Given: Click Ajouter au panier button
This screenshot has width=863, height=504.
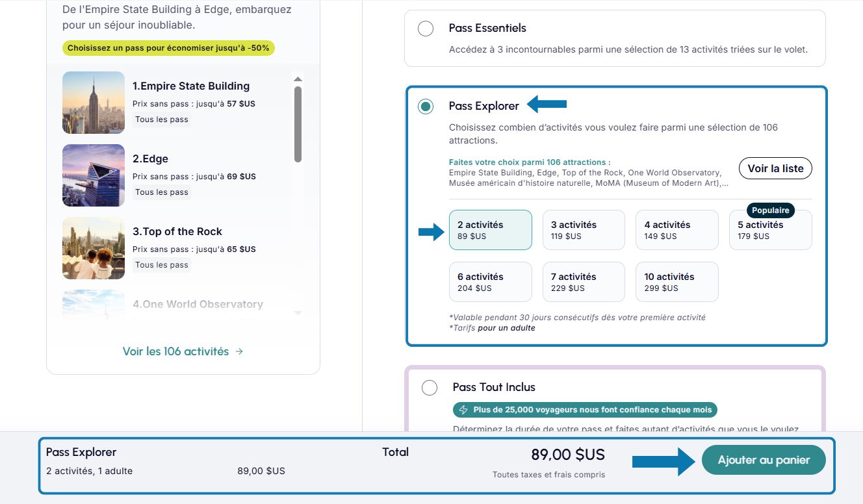Looking at the screenshot, I should point(764,460).
